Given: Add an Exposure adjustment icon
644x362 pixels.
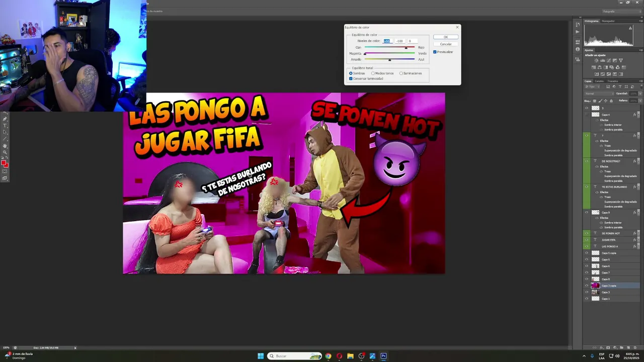Looking at the screenshot, I should point(615,60).
